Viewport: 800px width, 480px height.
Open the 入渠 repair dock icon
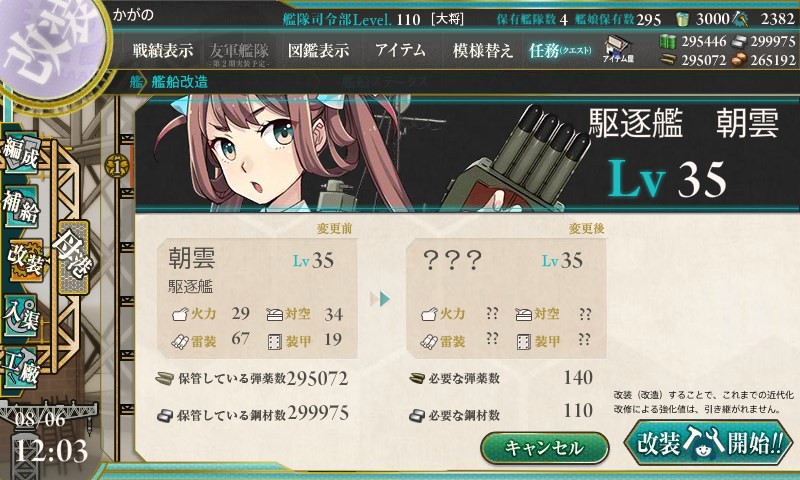(x=21, y=315)
